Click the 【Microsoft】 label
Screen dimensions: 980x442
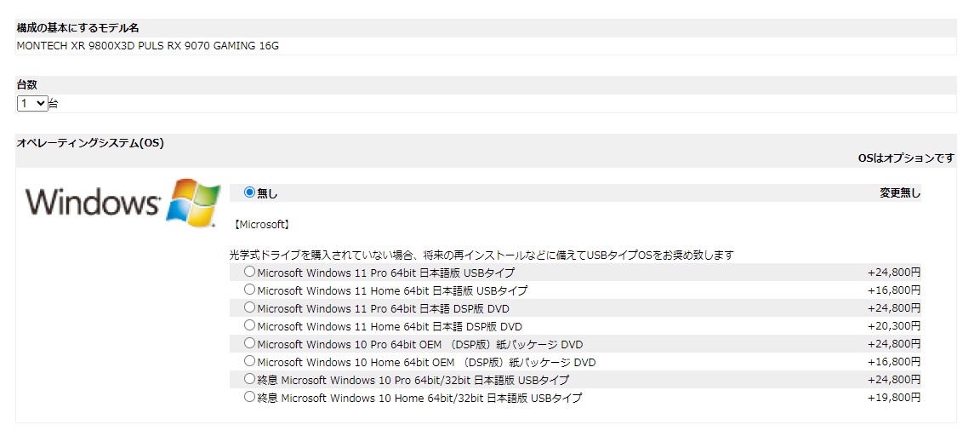click(261, 223)
